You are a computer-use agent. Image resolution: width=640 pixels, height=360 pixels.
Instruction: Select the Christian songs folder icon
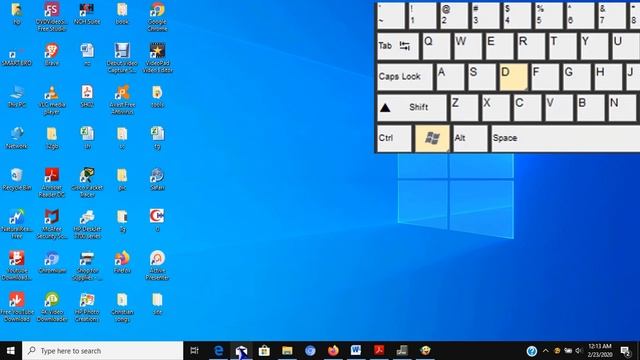122,307
